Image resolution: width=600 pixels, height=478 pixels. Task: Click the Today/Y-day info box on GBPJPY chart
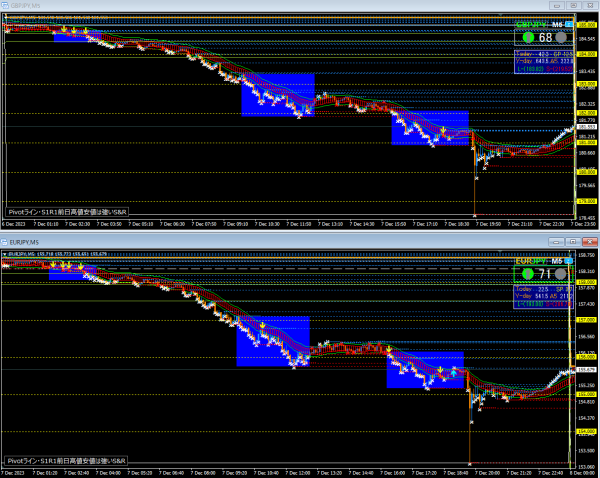coord(543,62)
